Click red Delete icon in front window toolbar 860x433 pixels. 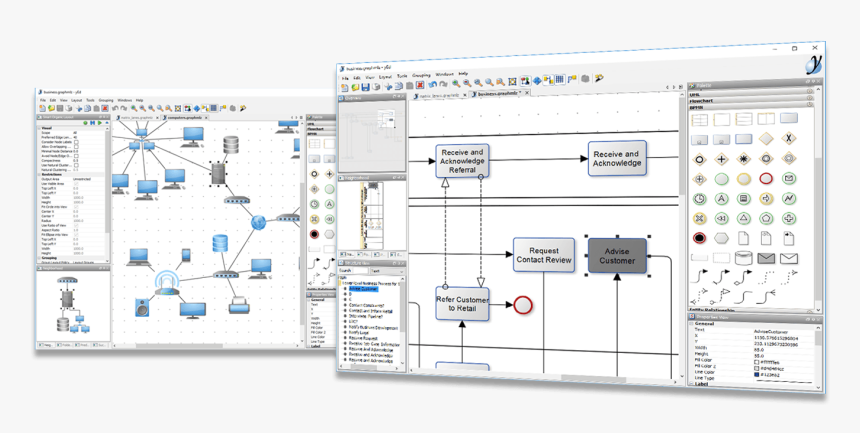coord(420,85)
